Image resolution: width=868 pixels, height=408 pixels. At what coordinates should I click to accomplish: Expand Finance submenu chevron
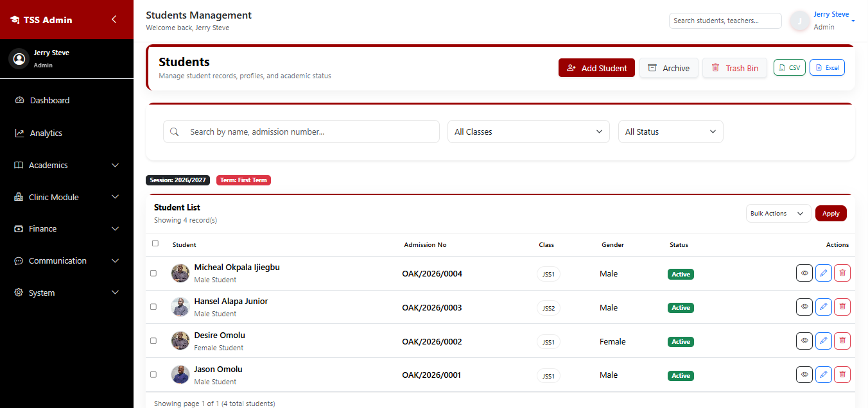click(x=116, y=229)
